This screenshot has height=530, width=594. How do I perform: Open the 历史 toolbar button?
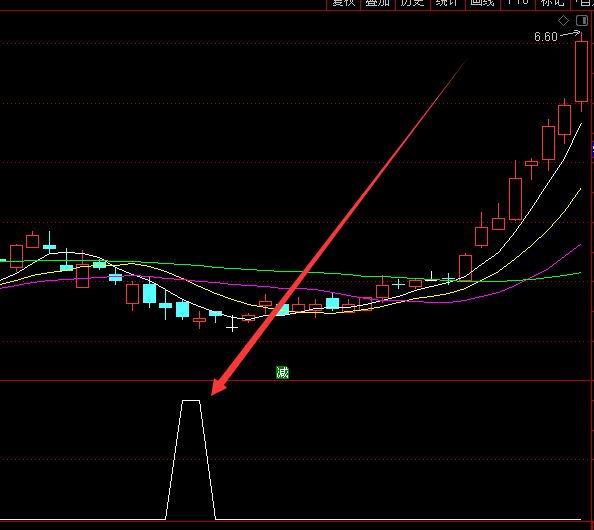[413, 4]
